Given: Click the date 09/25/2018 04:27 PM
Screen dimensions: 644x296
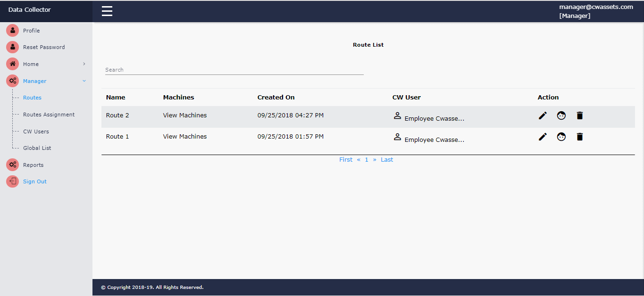Looking at the screenshot, I should click(291, 115).
